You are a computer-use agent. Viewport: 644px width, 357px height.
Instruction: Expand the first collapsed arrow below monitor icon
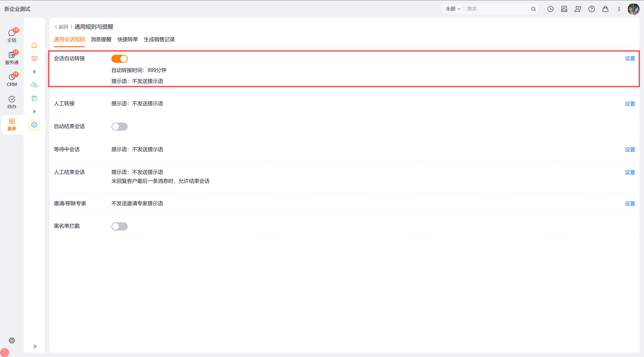click(x=34, y=72)
